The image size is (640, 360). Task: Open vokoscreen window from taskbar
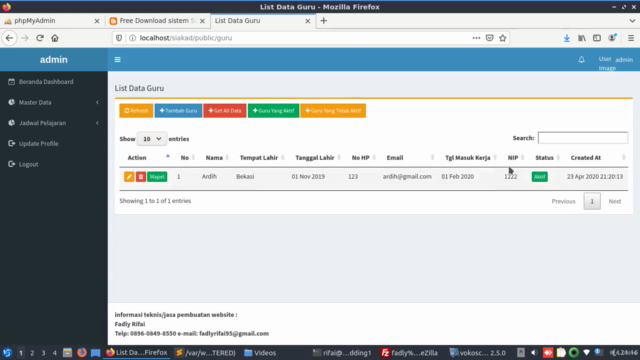coord(477,353)
